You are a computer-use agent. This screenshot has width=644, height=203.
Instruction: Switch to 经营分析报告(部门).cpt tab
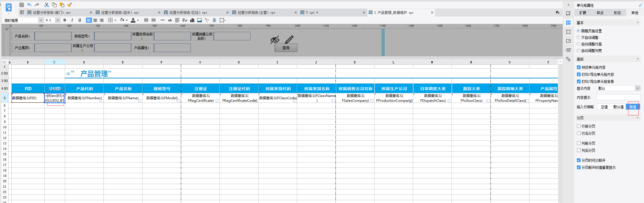pyautogui.click(x=52, y=13)
